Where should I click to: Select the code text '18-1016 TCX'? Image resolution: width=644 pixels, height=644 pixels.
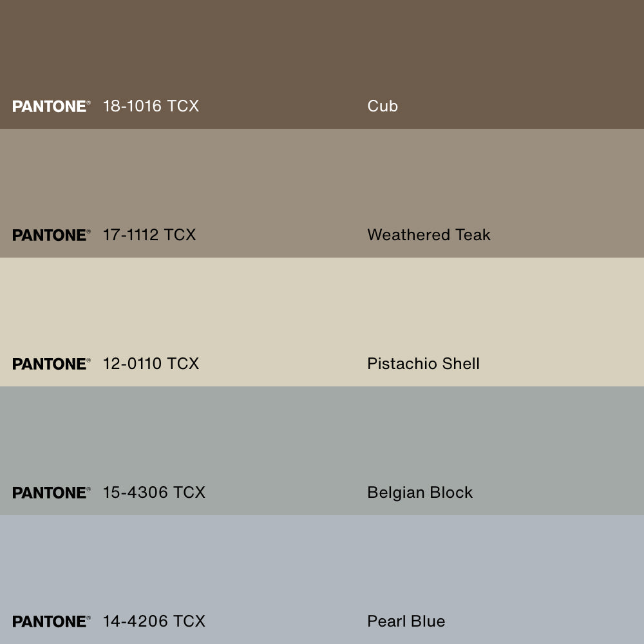click(151, 106)
